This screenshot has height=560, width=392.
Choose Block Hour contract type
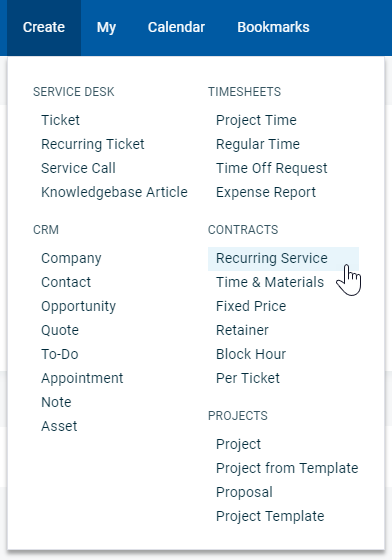click(x=251, y=354)
